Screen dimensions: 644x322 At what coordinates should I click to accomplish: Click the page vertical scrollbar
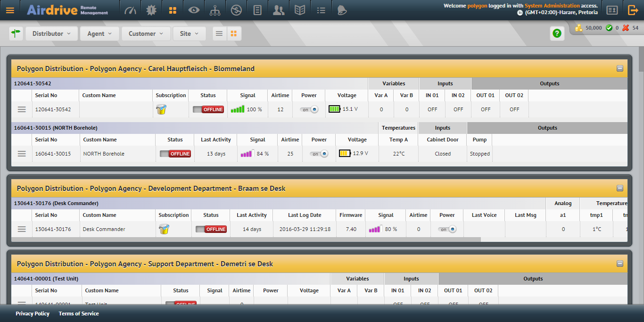(641, 59)
